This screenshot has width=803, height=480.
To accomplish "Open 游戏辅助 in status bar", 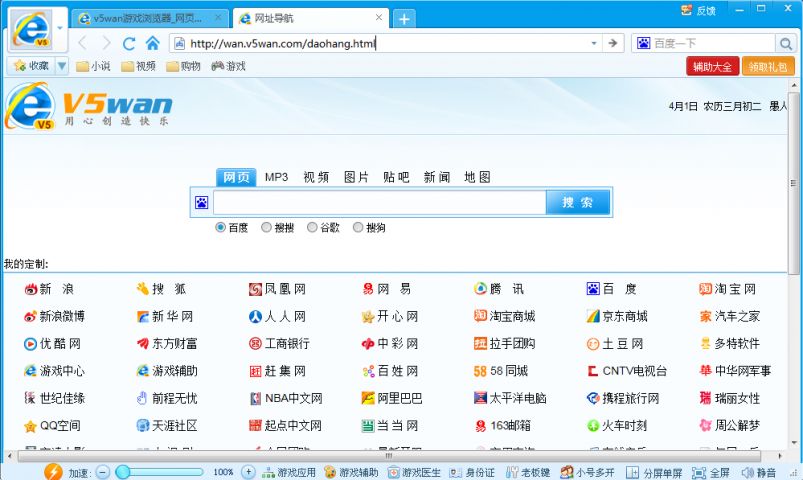I will click(x=351, y=472).
